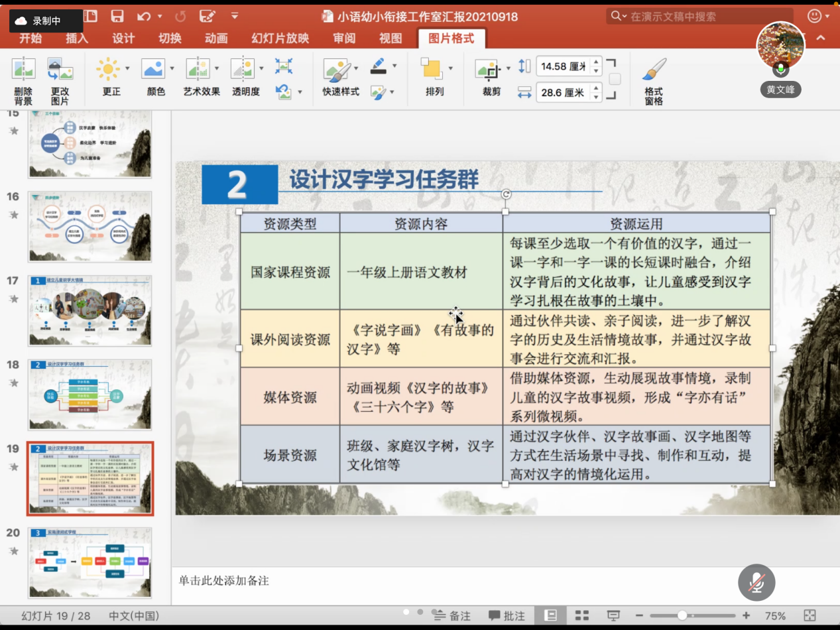The image size is (840, 630).
Task: Open Arrange (排列) dropdown arrow
Action: coord(451,68)
